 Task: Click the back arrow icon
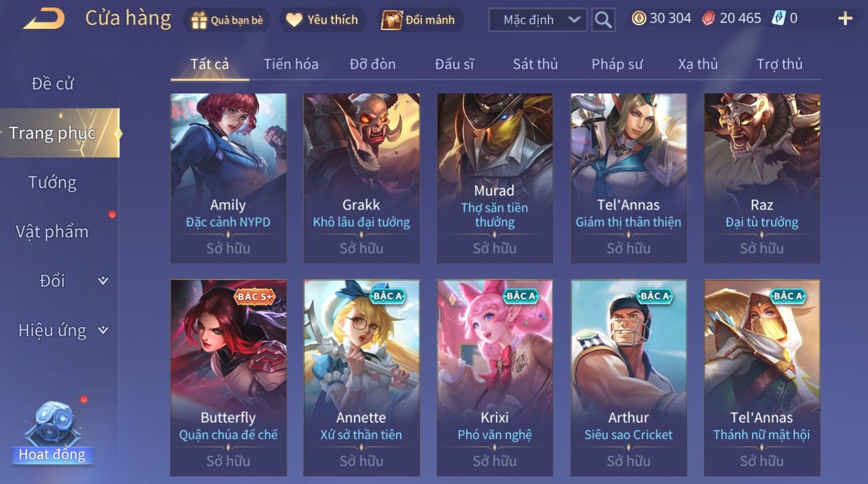44,19
